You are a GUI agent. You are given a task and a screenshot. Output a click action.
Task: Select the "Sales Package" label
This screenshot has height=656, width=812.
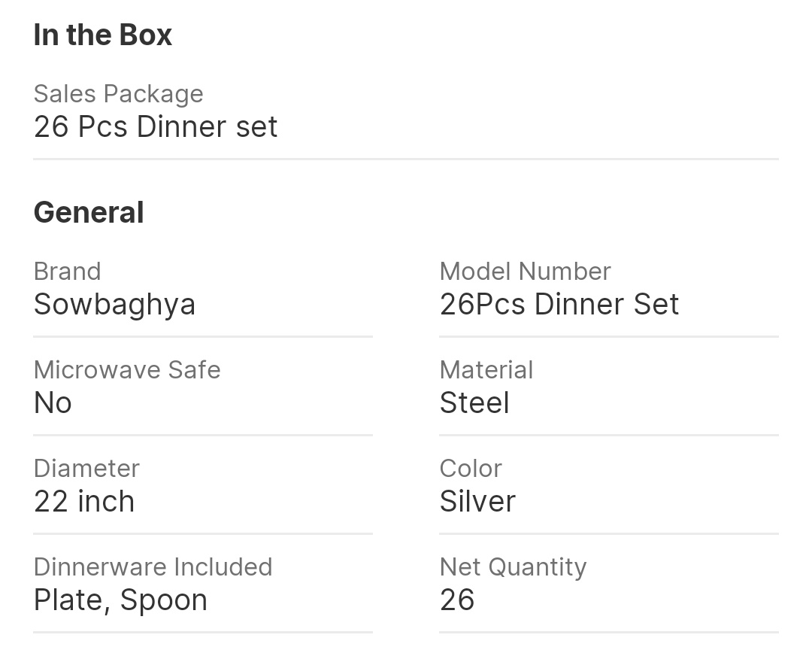119,94
